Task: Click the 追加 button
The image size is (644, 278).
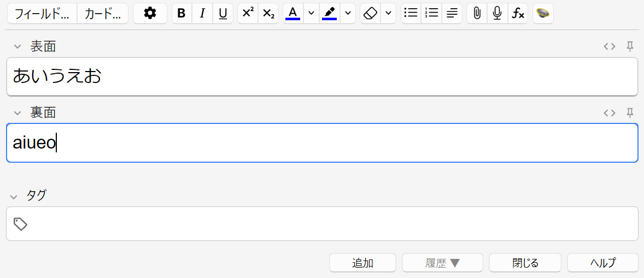Action: 362,263
